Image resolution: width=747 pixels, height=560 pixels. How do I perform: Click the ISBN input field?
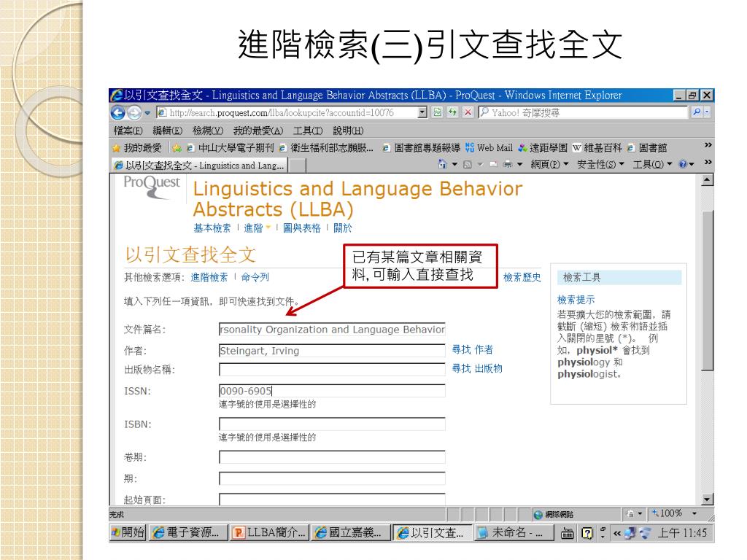coord(332,424)
